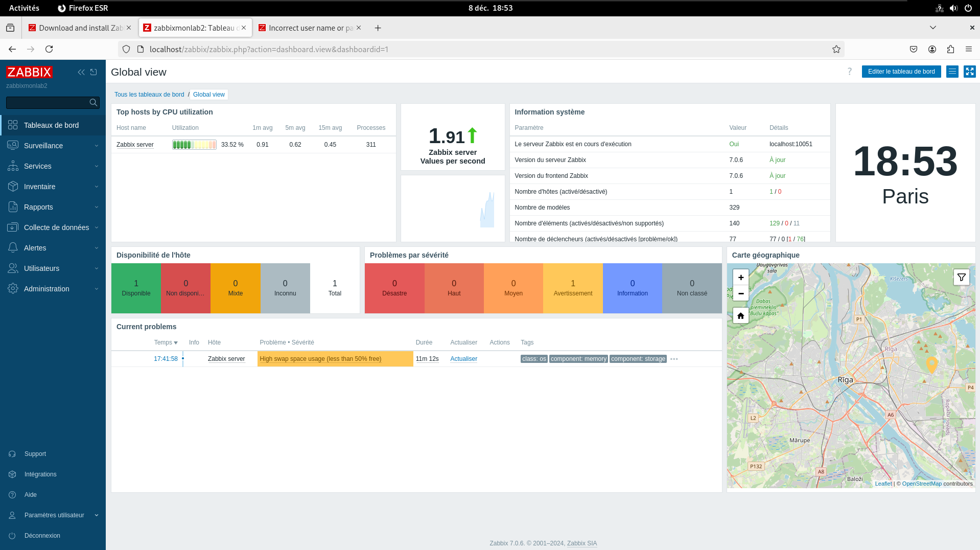Viewport: 980px width, 550px height.
Task: Switch to the 'Incorrect user name' browser tab
Action: click(x=307, y=28)
